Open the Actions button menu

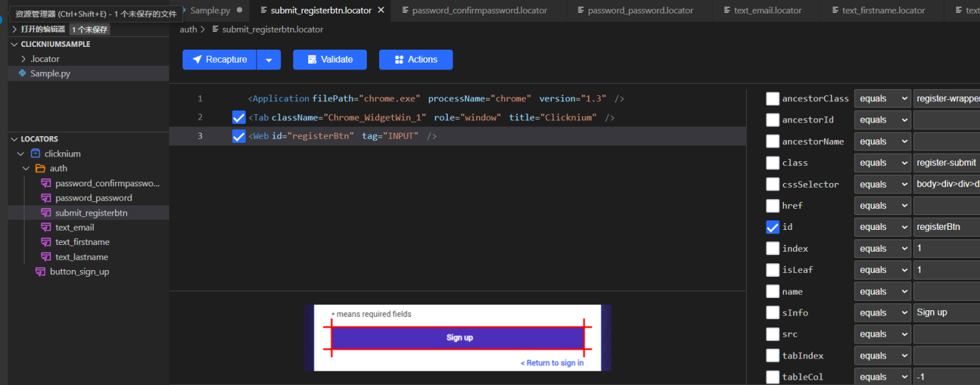pyautogui.click(x=416, y=60)
